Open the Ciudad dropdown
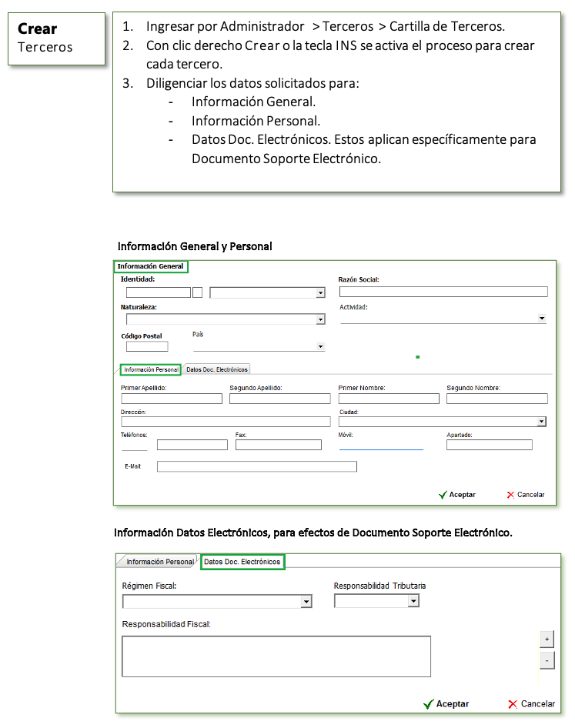Viewport: 575px width, 728px height. pos(542,422)
